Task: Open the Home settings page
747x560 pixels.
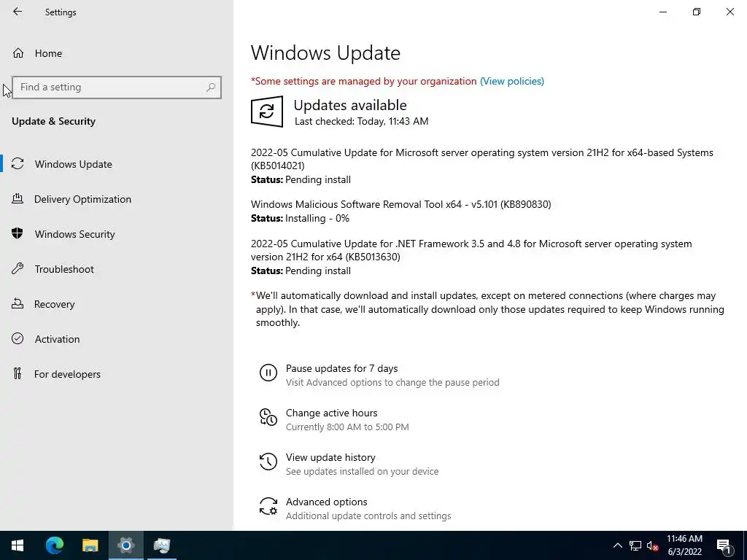Action: 48,53
